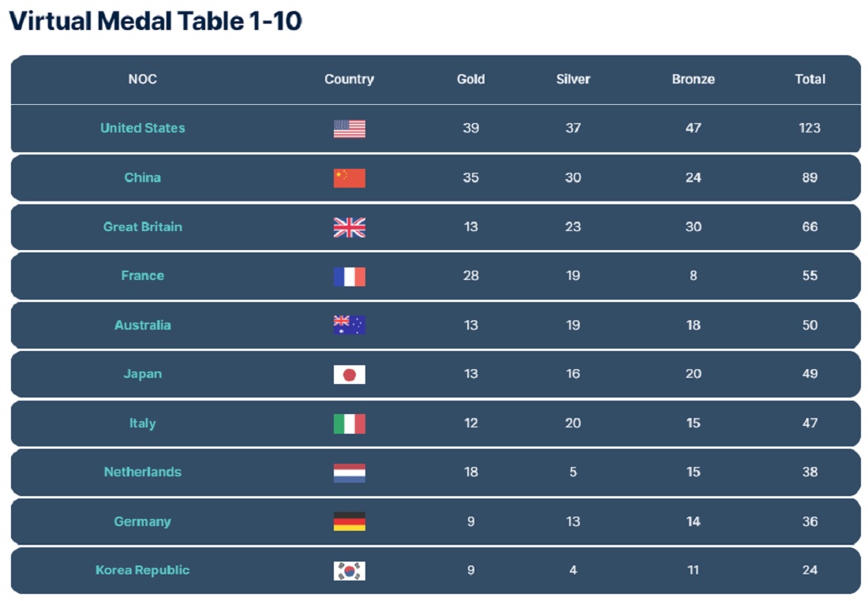Click the China flag icon

coord(350,177)
